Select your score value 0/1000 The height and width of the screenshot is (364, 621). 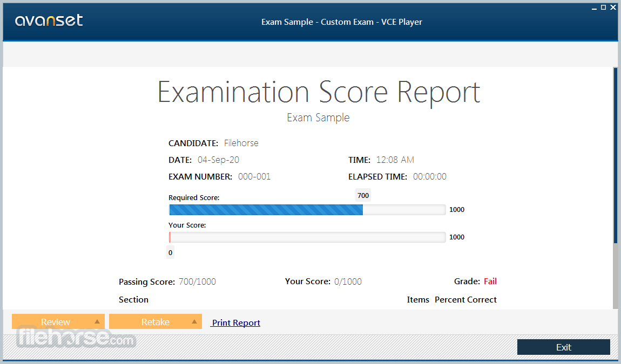348,281
